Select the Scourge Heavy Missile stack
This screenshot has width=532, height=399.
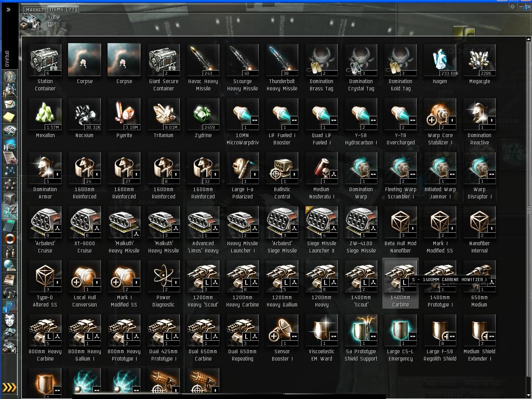pos(243,68)
